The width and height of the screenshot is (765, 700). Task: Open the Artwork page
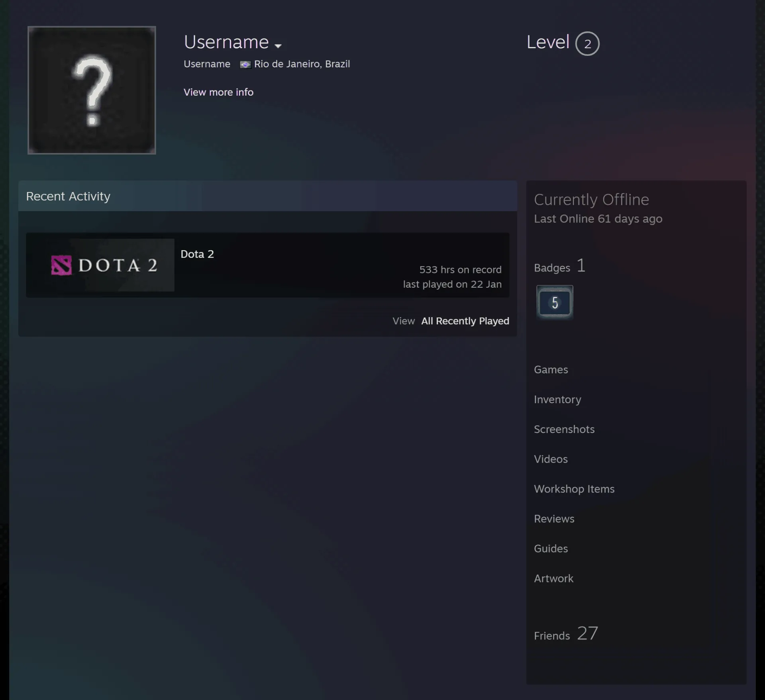click(x=553, y=578)
